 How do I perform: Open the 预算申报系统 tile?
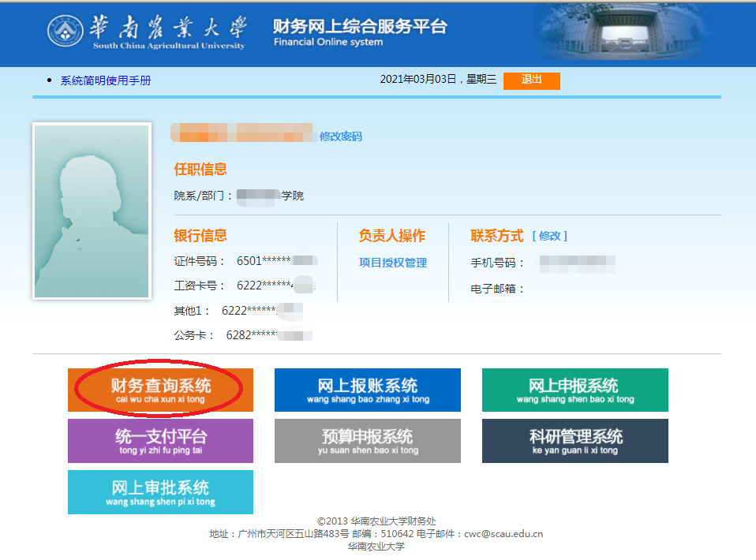pyautogui.click(x=368, y=440)
